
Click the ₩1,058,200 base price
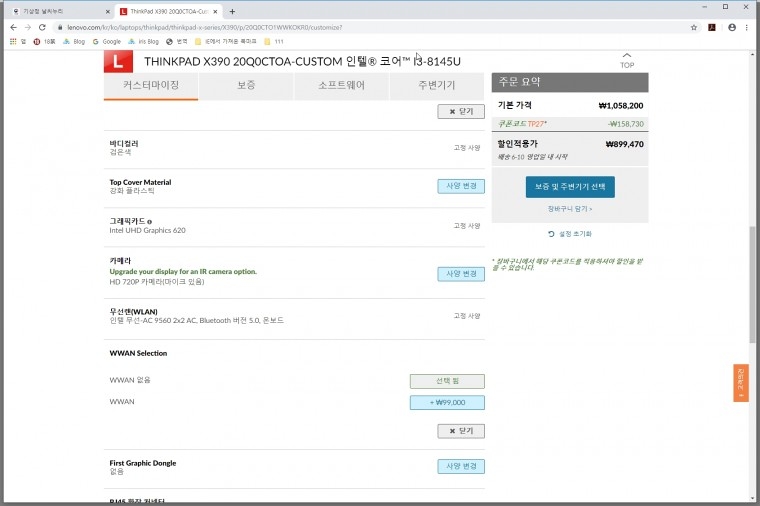point(621,106)
